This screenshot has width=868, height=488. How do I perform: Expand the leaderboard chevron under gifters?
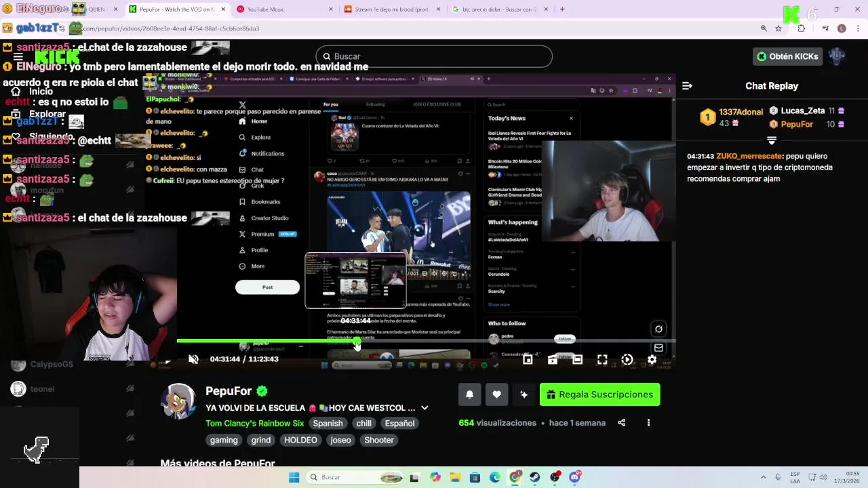(x=771, y=140)
